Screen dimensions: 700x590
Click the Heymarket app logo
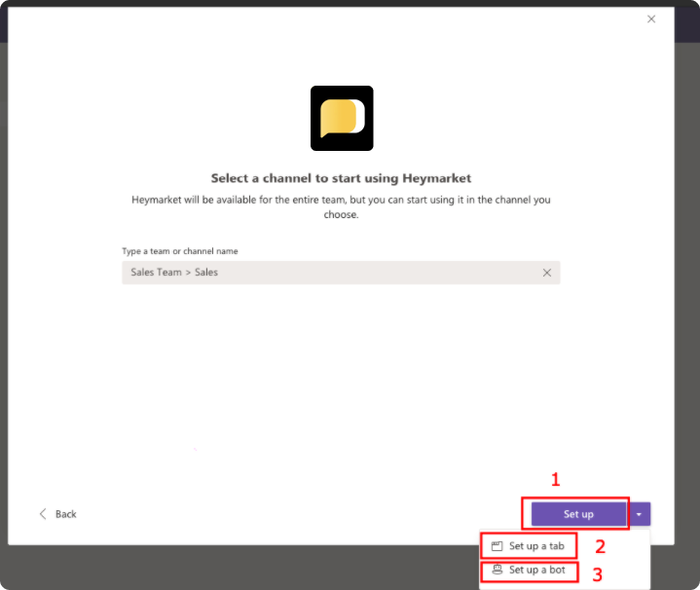342,118
